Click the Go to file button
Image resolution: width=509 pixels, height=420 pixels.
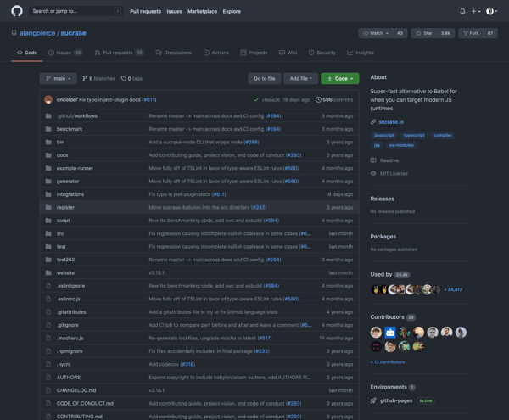pyautogui.click(x=264, y=79)
